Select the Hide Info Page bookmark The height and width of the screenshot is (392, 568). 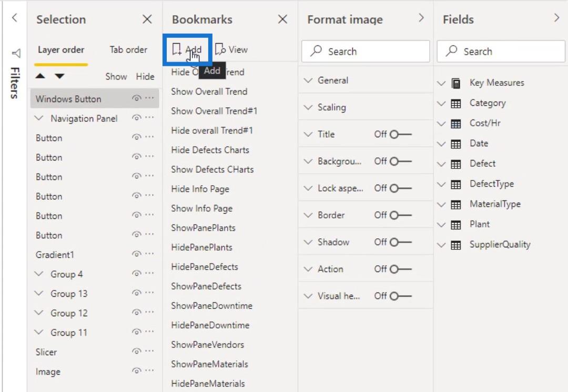pyautogui.click(x=200, y=189)
